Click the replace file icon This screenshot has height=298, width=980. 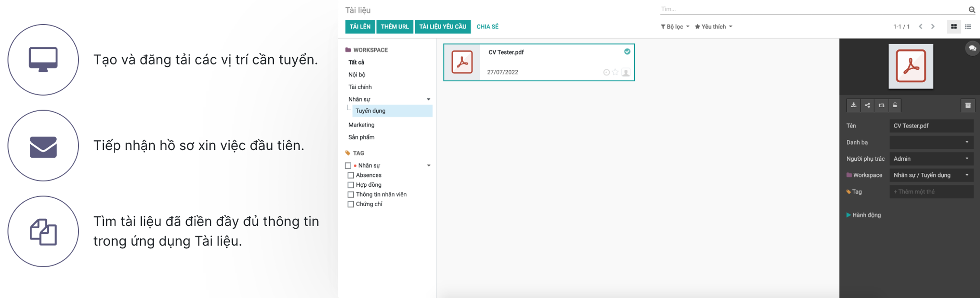click(x=881, y=105)
